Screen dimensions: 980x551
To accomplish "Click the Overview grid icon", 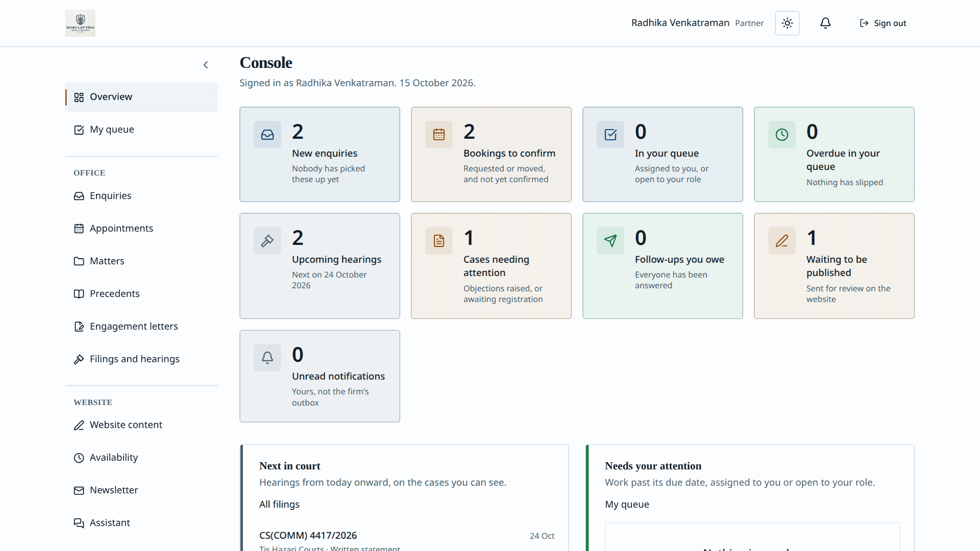I will [79, 97].
